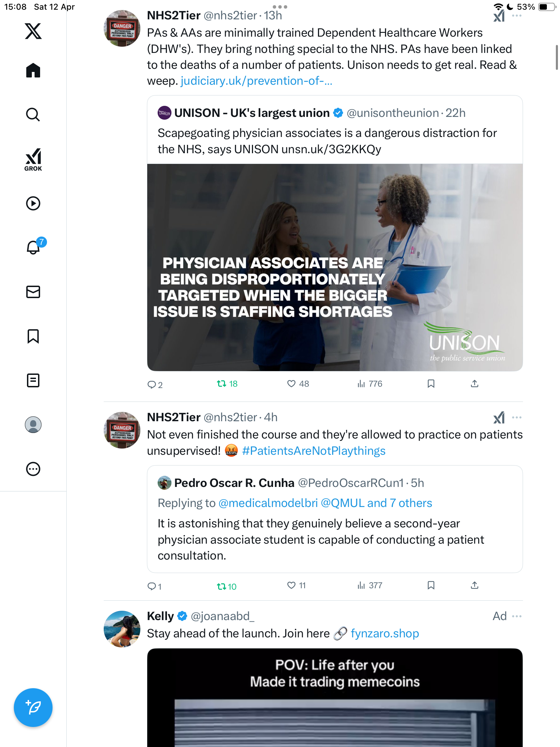560x747 pixels.
Task: Open Bookmarks in the sidebar
Action: 33,336
